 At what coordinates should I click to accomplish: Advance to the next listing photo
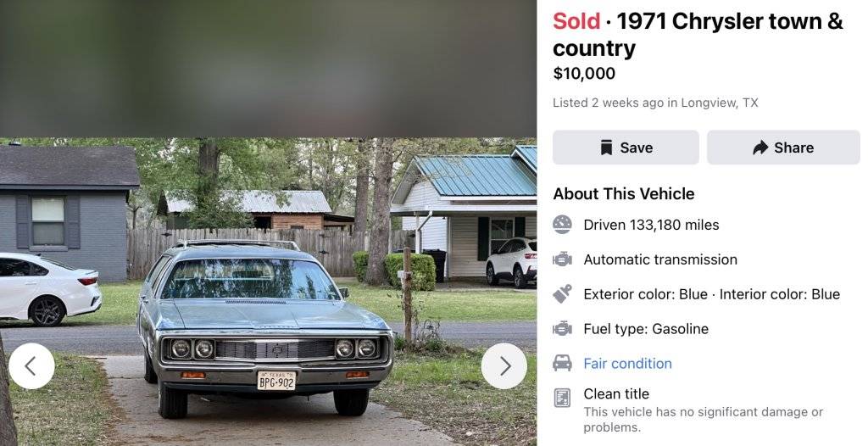504,365
